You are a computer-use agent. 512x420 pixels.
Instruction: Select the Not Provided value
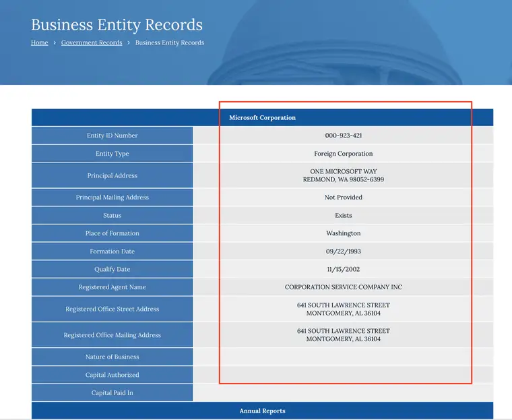click(x=344, y=197)
